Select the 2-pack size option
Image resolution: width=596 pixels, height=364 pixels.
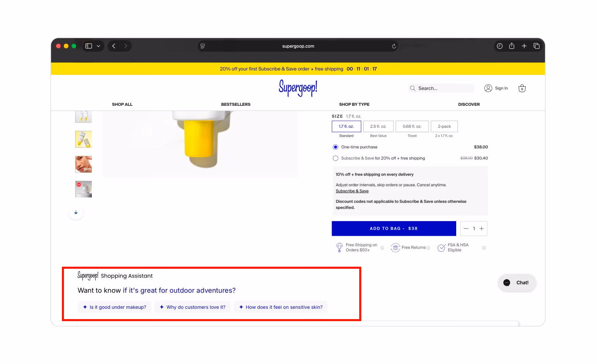[444, 127]
